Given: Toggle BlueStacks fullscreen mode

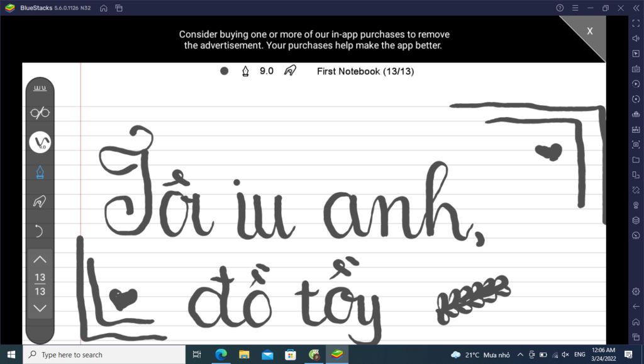Looking at the screenshot, I should tap(636, 23).
